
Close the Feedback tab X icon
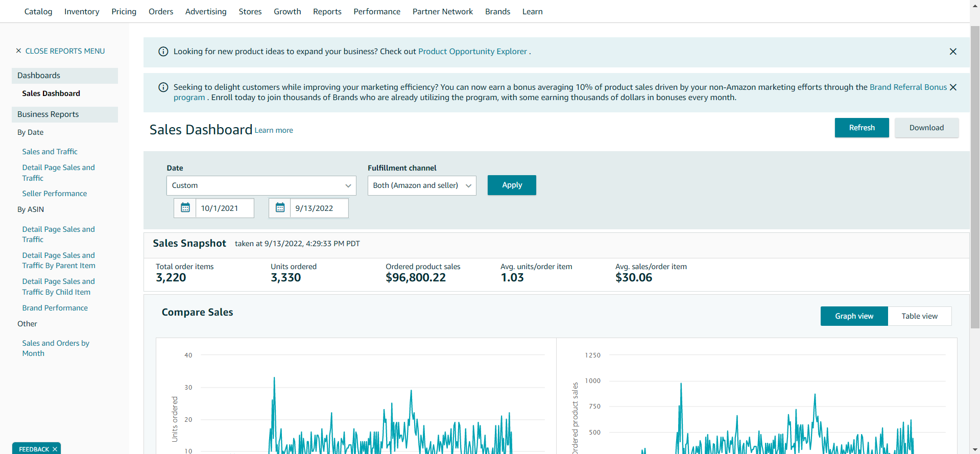coord(55,449)
